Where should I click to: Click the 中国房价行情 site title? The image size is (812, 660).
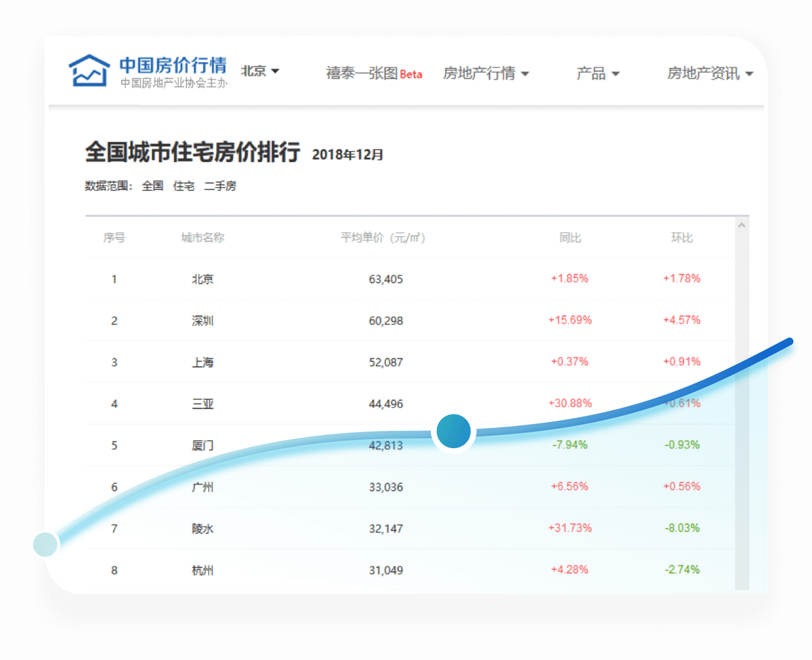(x=173, y=65)
